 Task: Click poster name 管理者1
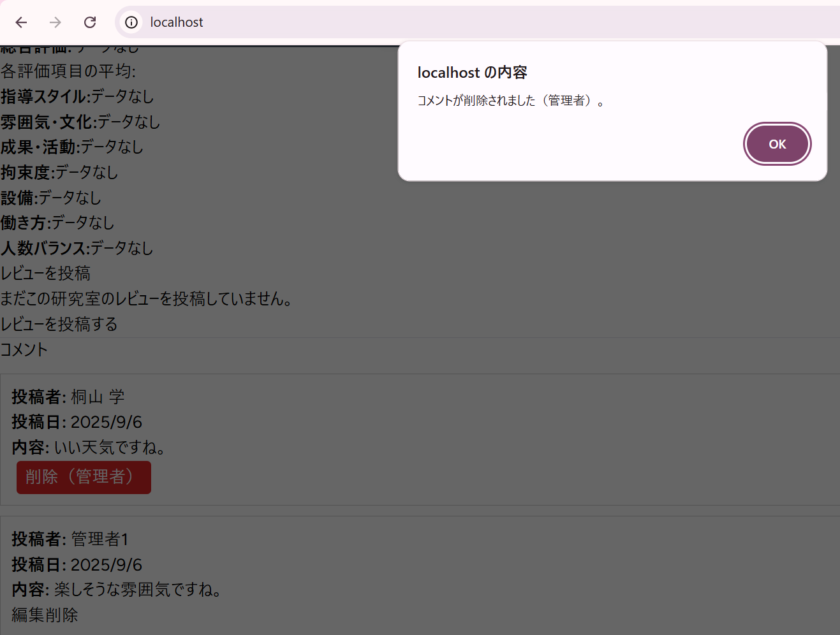click(x=99, y=539)
